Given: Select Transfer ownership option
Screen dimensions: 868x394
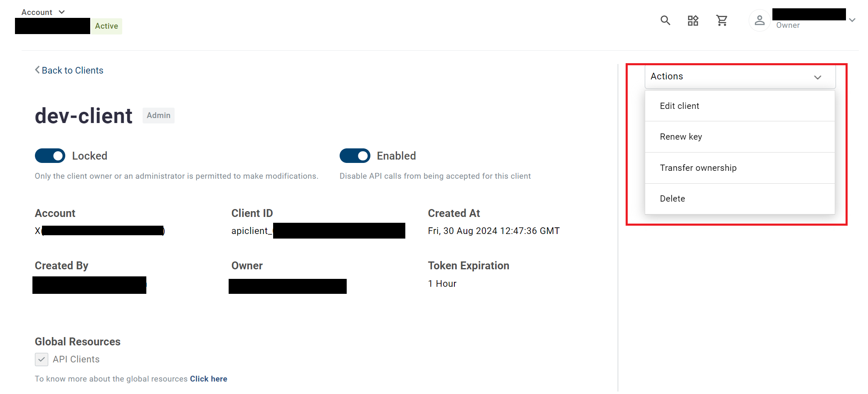Looking at the screenshot, I should click(x=698, y=168).
